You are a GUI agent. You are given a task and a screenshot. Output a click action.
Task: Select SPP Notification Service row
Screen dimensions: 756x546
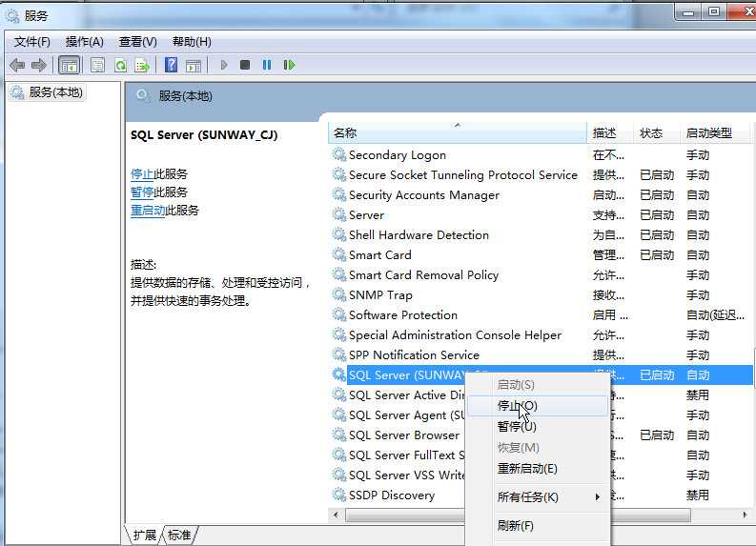540,354
